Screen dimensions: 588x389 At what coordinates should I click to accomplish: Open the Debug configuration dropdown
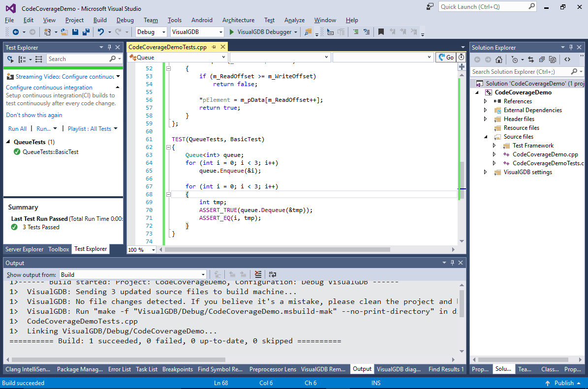tap(151, 32)
